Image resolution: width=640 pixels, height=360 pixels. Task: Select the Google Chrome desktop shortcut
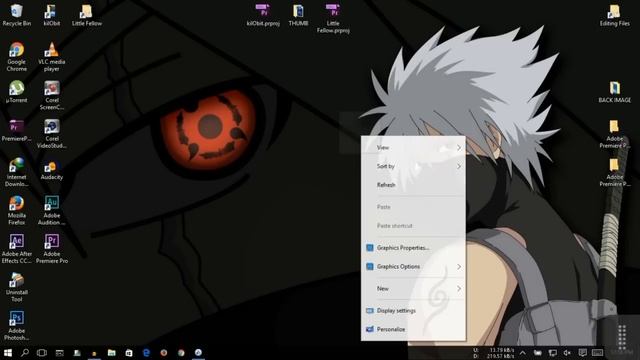(16, 57)
